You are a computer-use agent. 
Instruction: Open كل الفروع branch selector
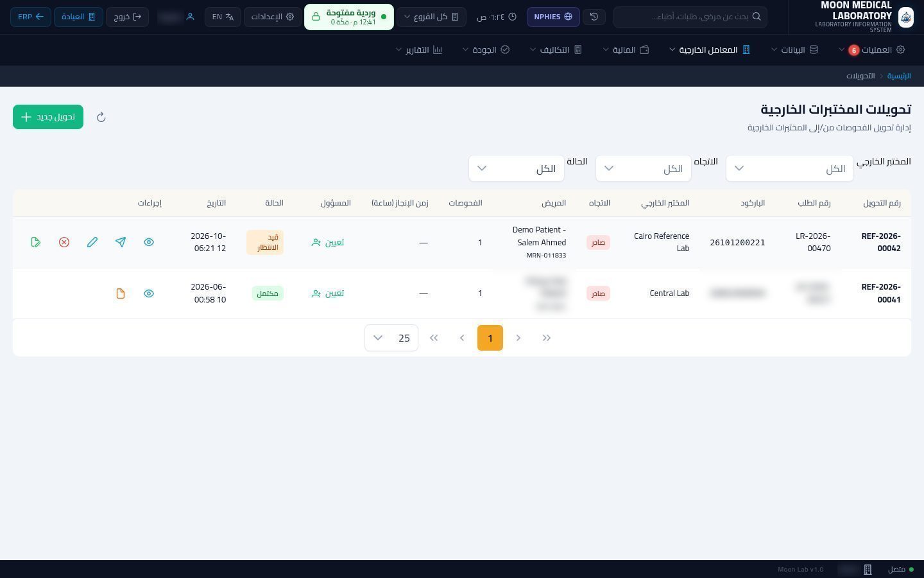click(x=431, y=17)
